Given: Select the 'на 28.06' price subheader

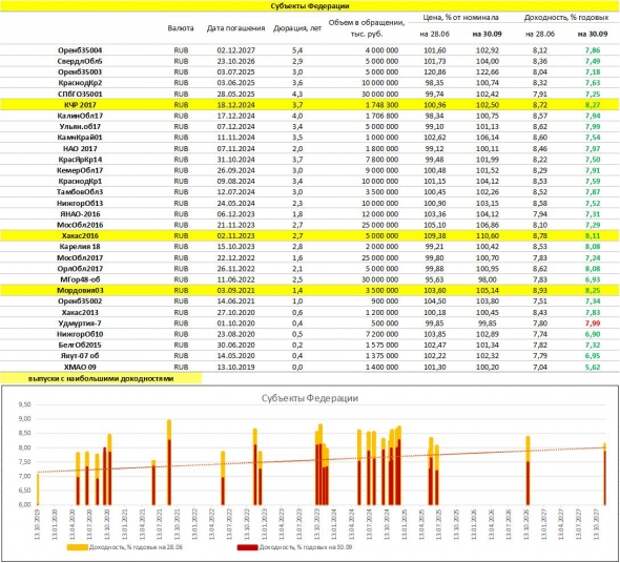Looking at the screenshot, I should tap(435, 34).
